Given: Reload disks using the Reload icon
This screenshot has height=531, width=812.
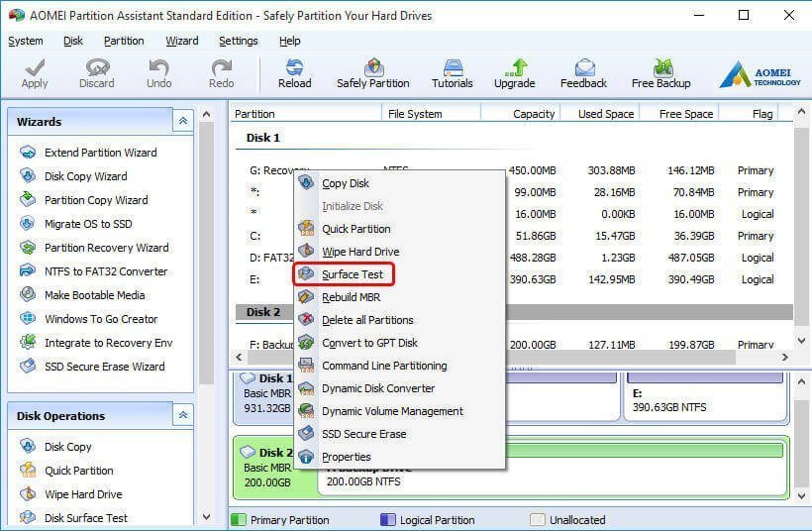Looking at the screenshot, I should click(x=295, y=67).
